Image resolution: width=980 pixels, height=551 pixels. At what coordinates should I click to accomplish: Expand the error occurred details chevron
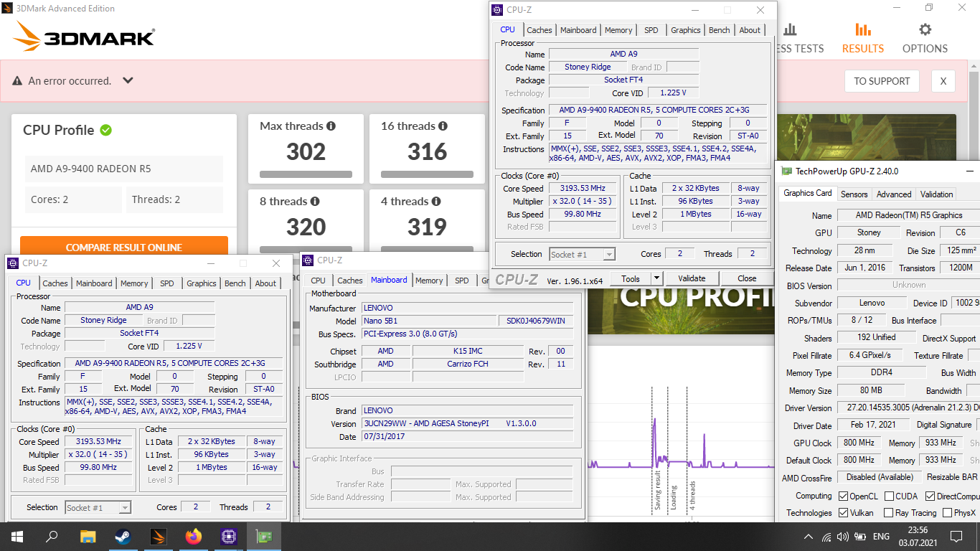128,80
